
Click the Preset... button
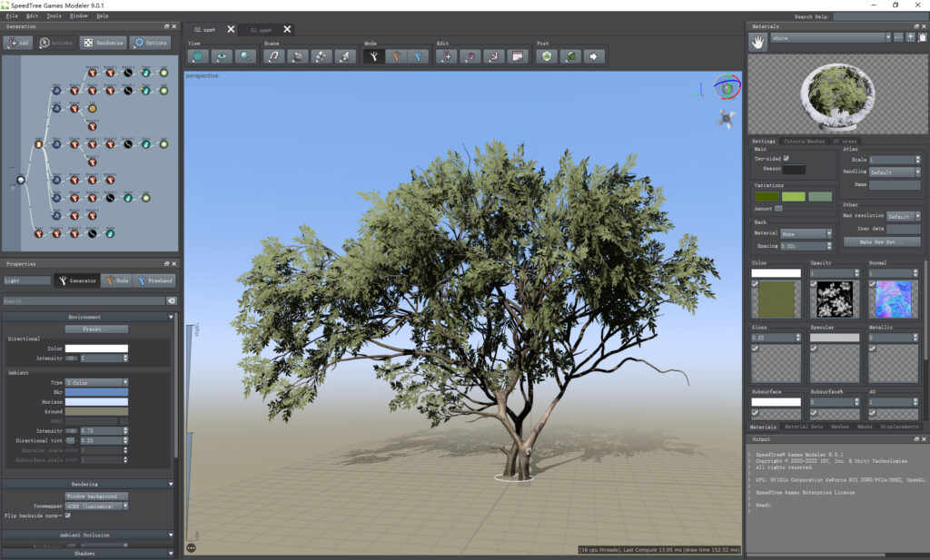coord(96,329)
